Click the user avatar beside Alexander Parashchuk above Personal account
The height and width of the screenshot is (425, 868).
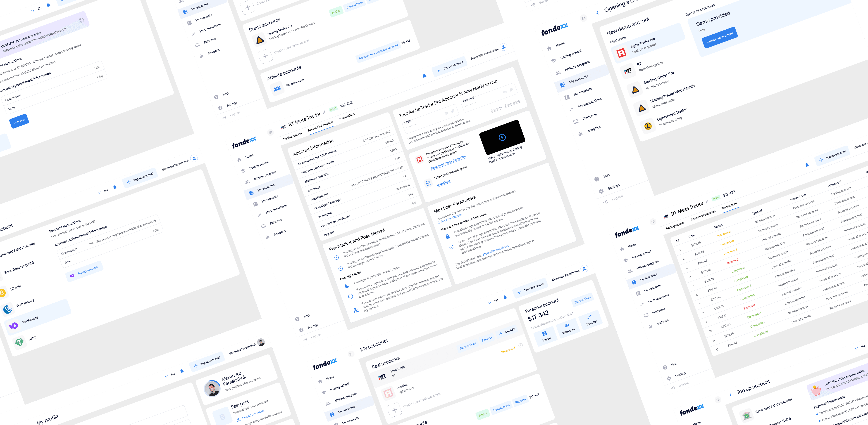(585, 268)
